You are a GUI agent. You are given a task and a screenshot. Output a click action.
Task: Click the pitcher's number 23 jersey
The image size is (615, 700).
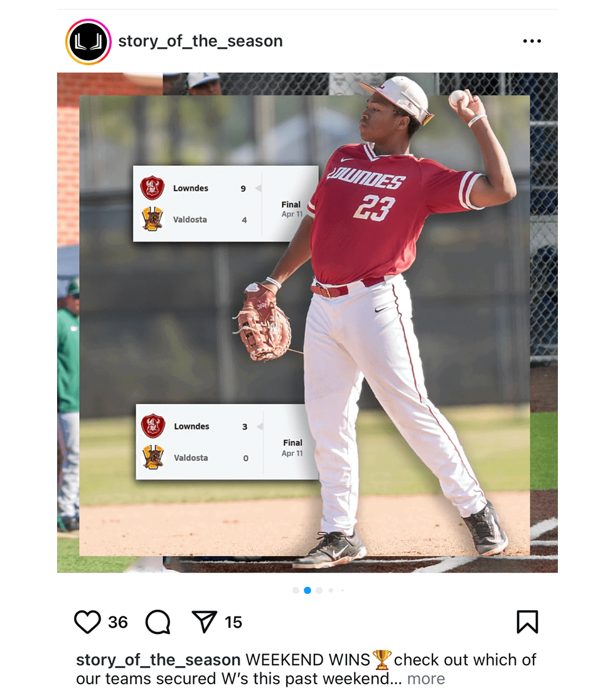(x=374, y=208)
